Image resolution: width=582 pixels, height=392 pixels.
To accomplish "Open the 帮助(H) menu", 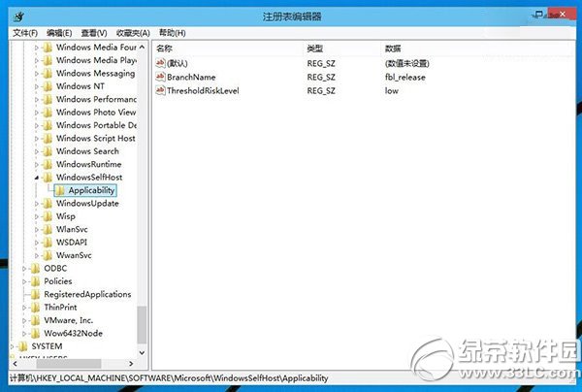I will point(173,33).
